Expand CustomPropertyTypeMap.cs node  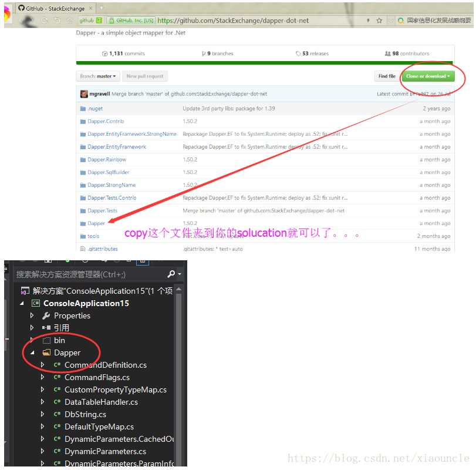point(42,389)
